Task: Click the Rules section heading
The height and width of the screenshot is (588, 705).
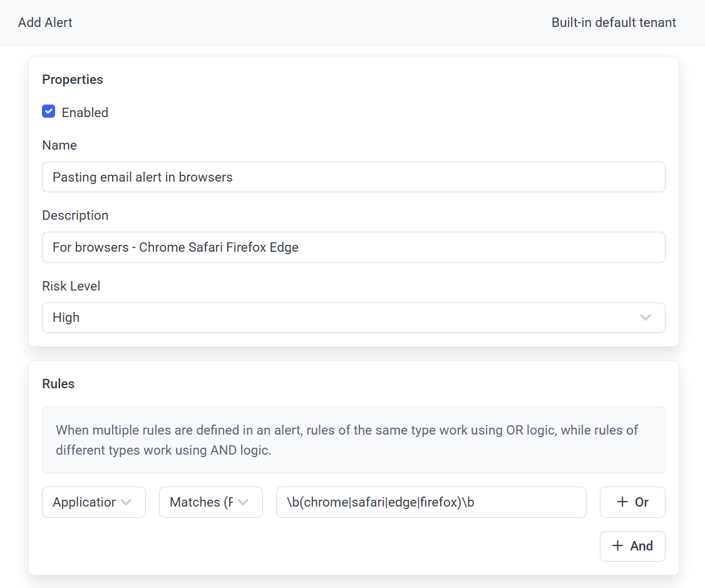Action: click(58, 384)
